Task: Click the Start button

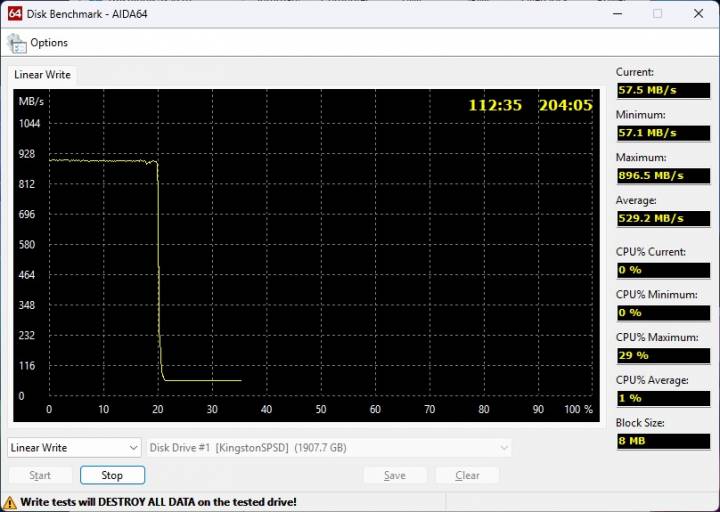Action: coord(40,475)
